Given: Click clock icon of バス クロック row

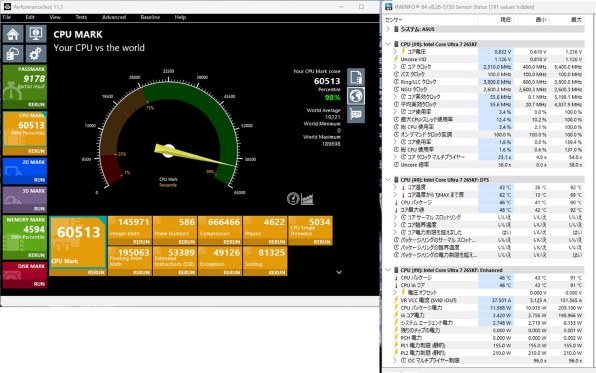Looking at the screenshot, I should tap(396, 74).
